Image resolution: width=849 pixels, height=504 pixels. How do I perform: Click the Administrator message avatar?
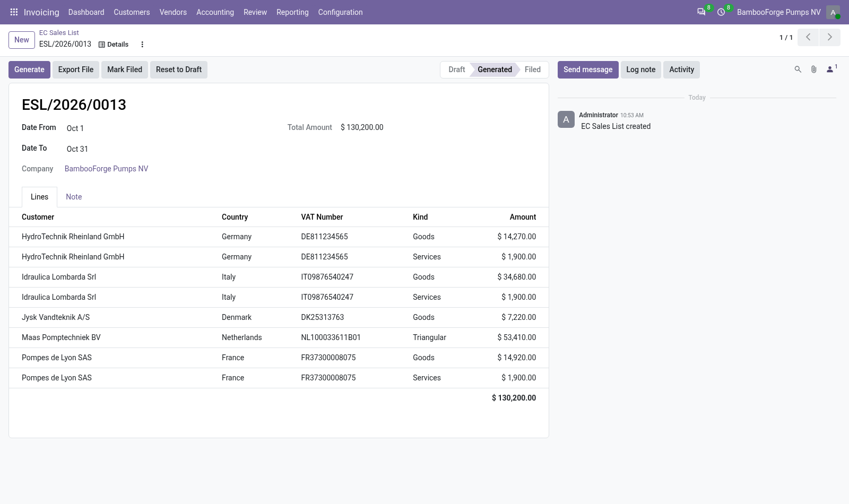566,119
